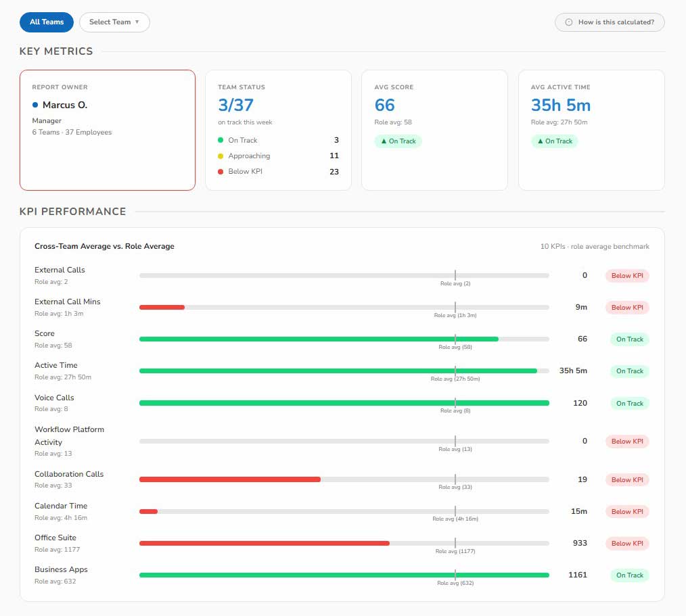The height and width of the screenshot is (616, 686).
Task: Click the Role avg (33) marker label
Action: (x=455, y=487)
